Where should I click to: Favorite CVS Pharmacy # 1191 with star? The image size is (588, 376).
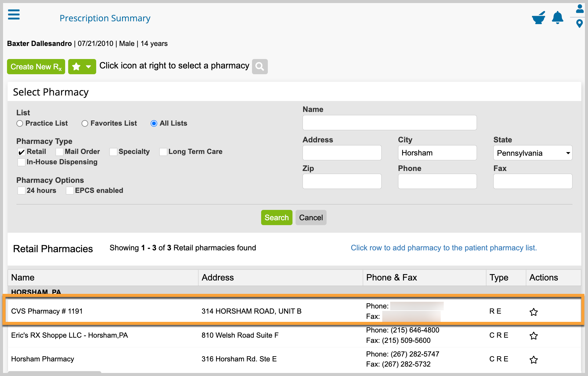(534, 312)
